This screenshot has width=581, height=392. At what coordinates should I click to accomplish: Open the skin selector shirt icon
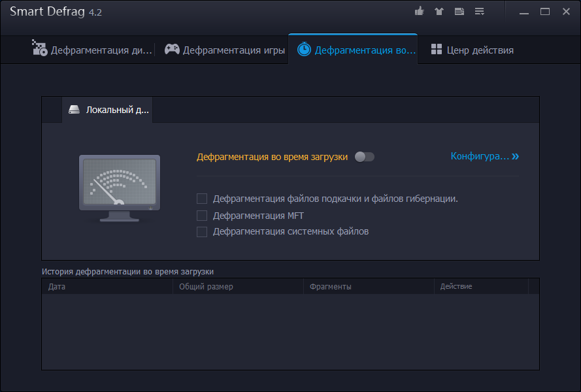[x=440, y=12]
